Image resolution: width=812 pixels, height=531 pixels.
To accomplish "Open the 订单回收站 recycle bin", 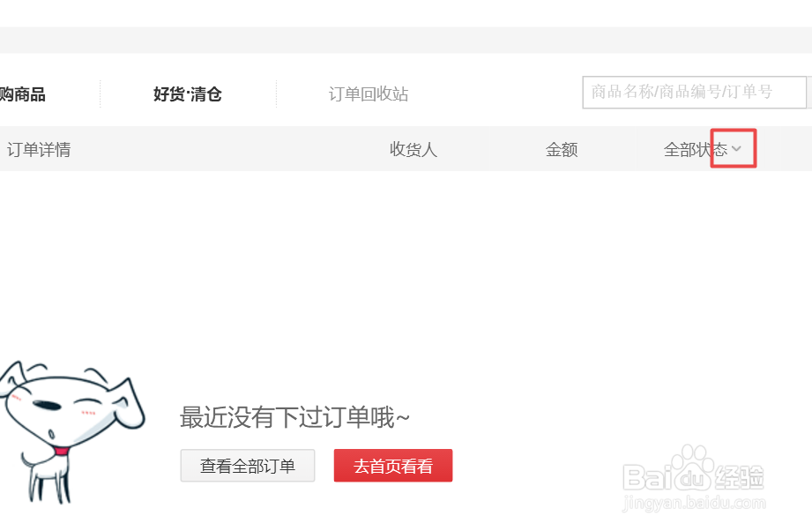I will 369,94.
